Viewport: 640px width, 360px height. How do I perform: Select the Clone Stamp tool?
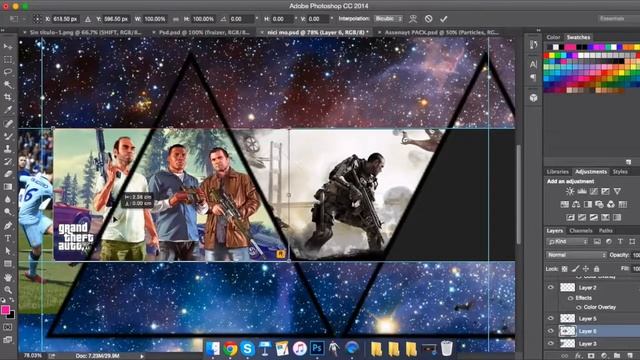(8, 149)
